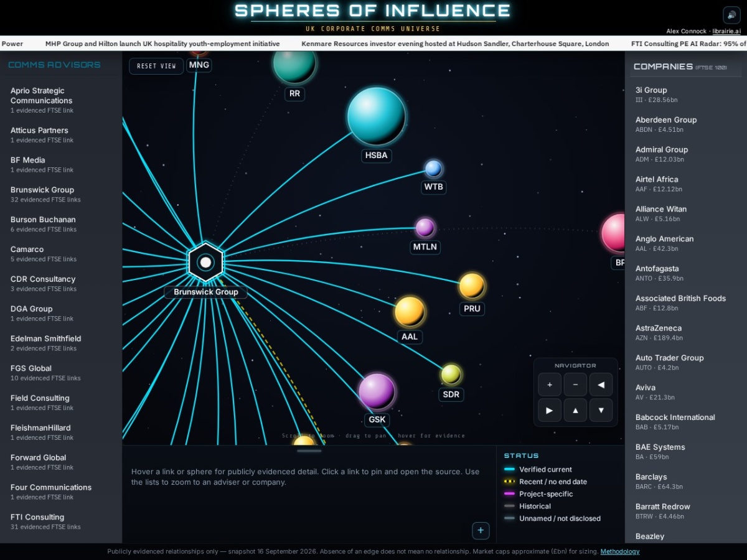Viewport: 747px width, 560px height.
Task: Open Associated British Foods company
Action: click(x=686, y=303)
